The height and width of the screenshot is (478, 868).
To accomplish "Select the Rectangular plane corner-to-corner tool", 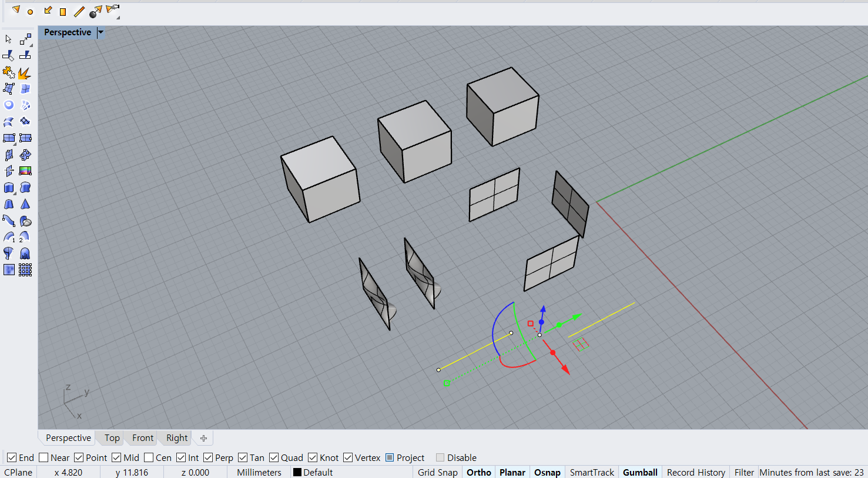I will 9,138.
